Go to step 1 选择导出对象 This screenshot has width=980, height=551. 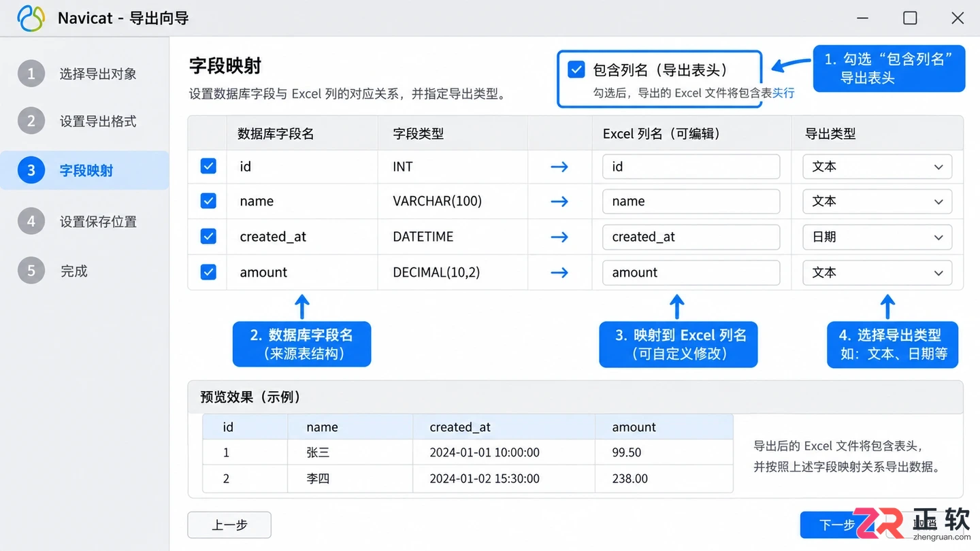(85, 74)
